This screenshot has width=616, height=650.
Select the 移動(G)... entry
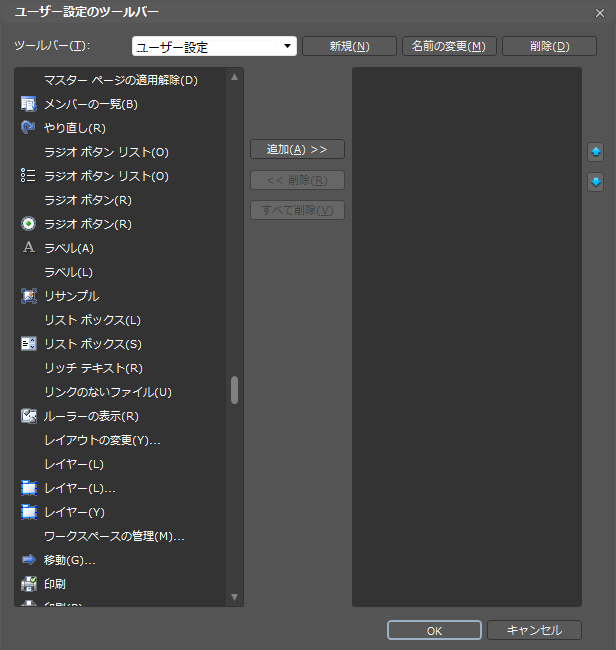coord(121,560)
